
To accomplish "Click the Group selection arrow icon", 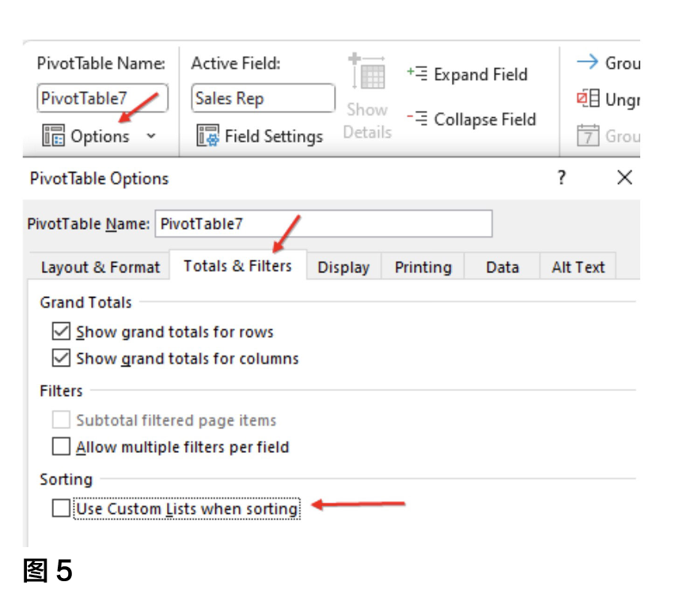I will point(587,63).
